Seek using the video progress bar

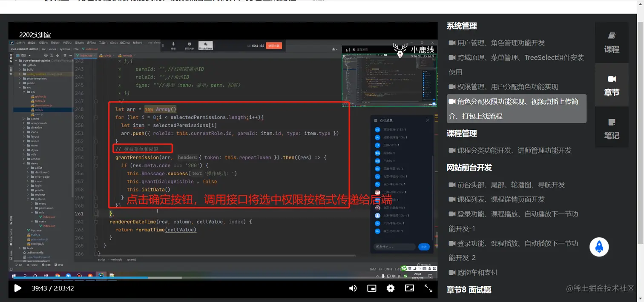tap(223, 278)
